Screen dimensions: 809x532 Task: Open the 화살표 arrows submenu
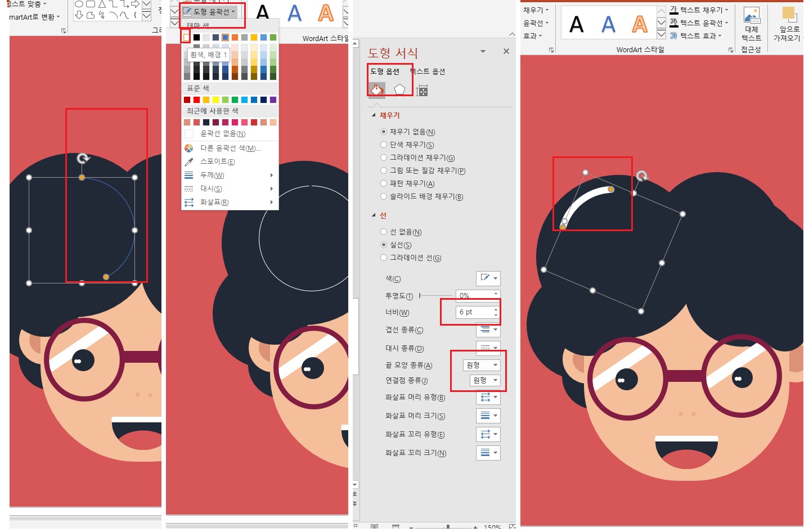coord(229,202)
